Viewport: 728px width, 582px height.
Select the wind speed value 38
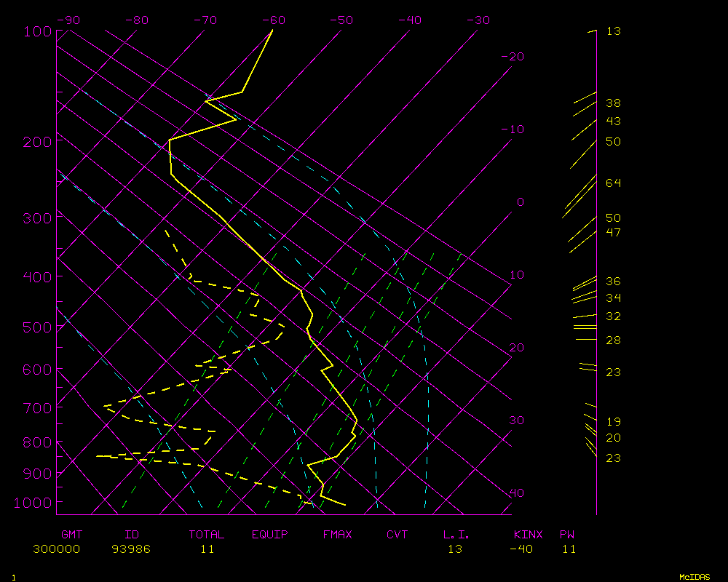[x=613, y=103]
